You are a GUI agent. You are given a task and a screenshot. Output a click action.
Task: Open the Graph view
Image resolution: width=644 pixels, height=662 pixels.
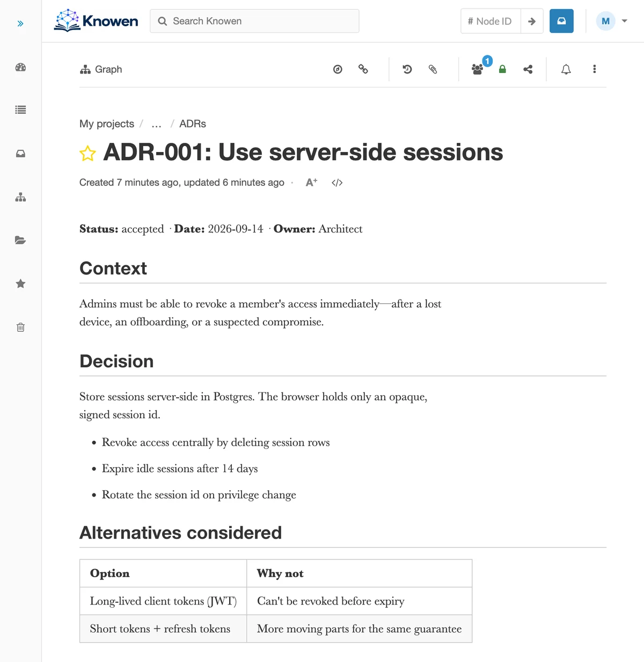pyautogui.click(x=101, y=69)
